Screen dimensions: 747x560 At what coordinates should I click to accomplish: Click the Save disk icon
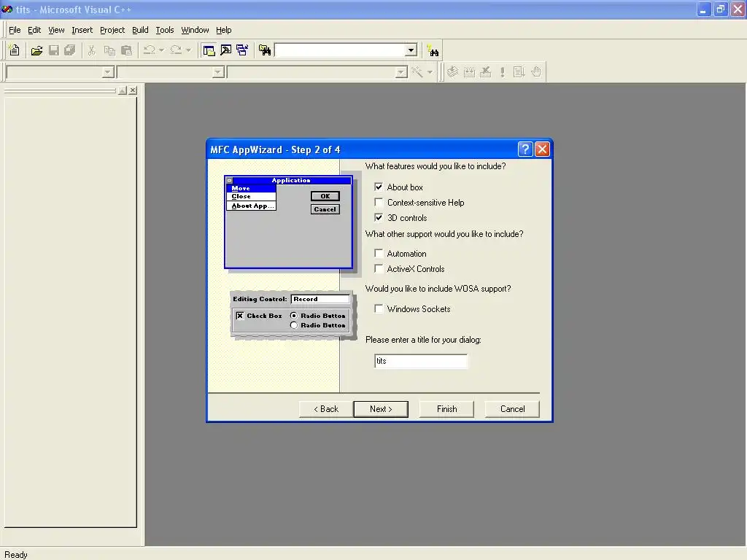54,50
